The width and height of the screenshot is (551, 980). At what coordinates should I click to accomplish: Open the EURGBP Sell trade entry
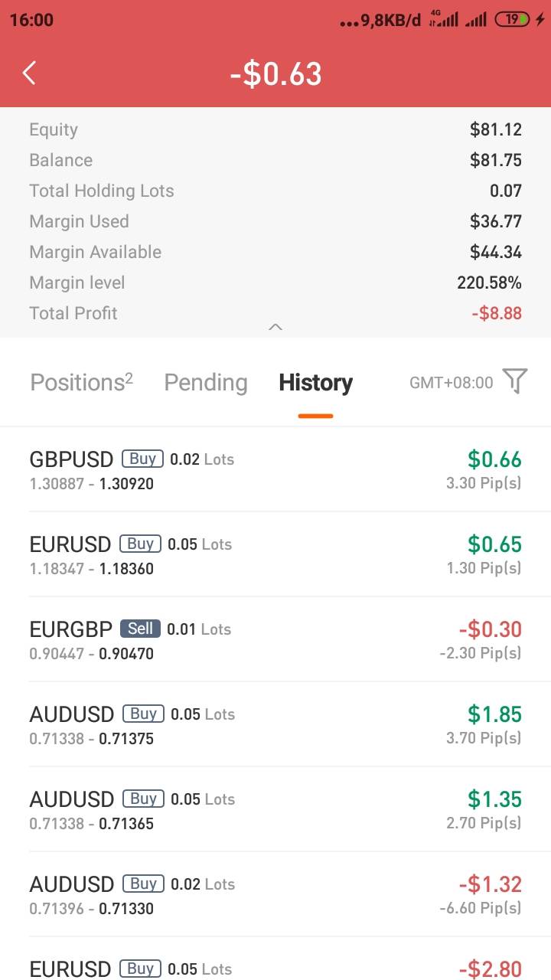[275, 640]
